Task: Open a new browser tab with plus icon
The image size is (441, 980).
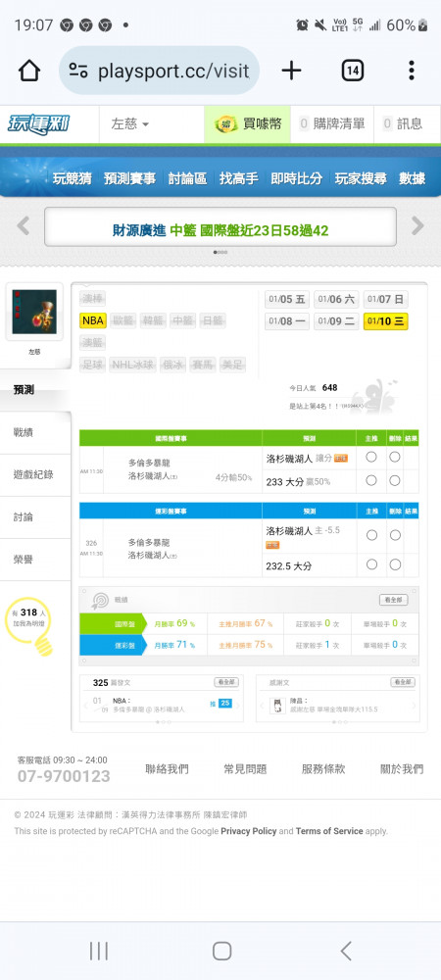Action: click(291, 71)
